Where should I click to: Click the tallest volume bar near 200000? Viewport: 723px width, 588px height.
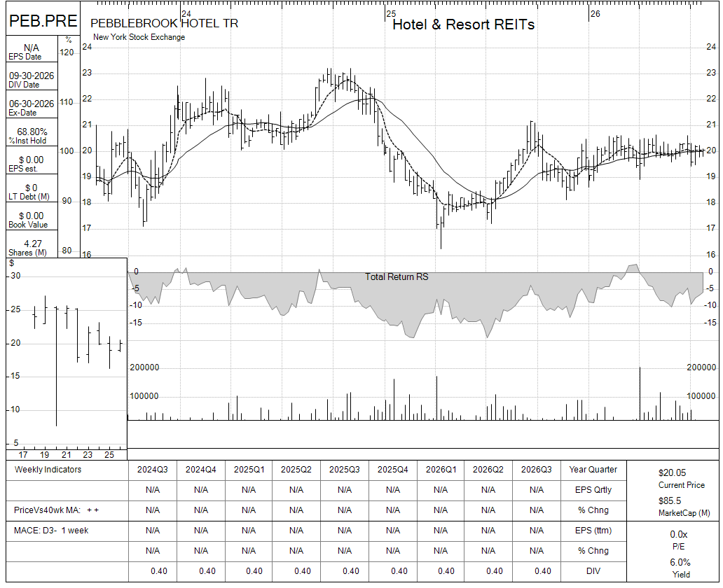click(x=640, y=393)
